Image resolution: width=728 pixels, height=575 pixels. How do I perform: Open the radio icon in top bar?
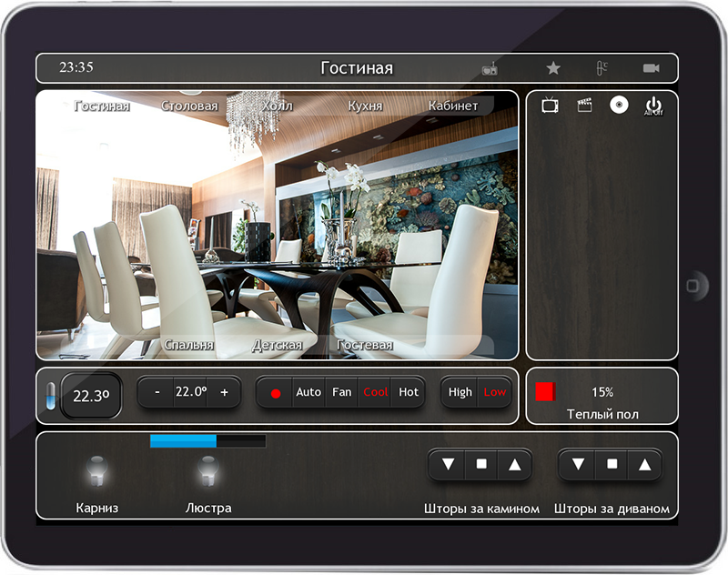click(x=489, y=68)
